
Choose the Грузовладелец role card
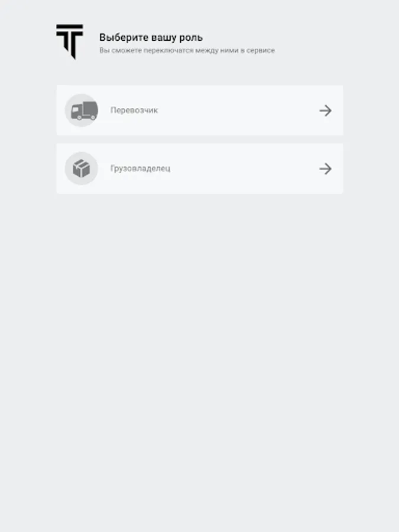(x=200, y=168)
